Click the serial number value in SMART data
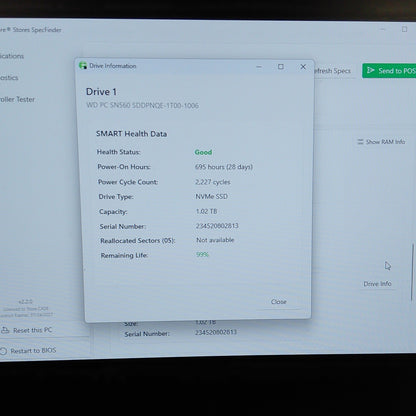 tap(217, 226)
